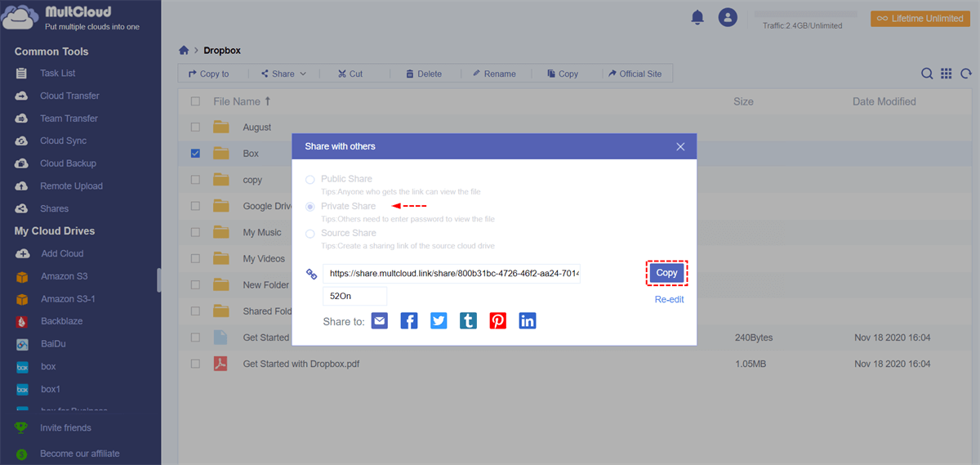Click Lifetime Unlimited button
Viewport: 980px width, 465px height.
(x=920, y=18)
